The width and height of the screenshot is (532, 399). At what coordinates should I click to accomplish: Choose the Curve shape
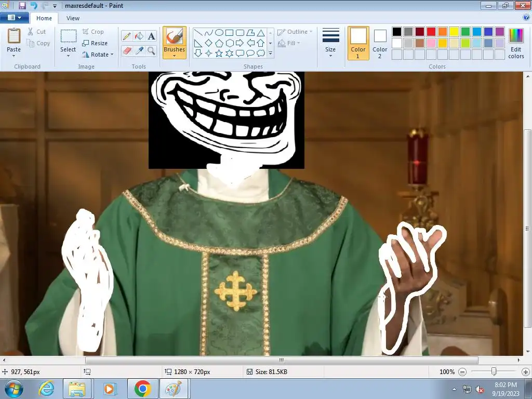(209, 33)
